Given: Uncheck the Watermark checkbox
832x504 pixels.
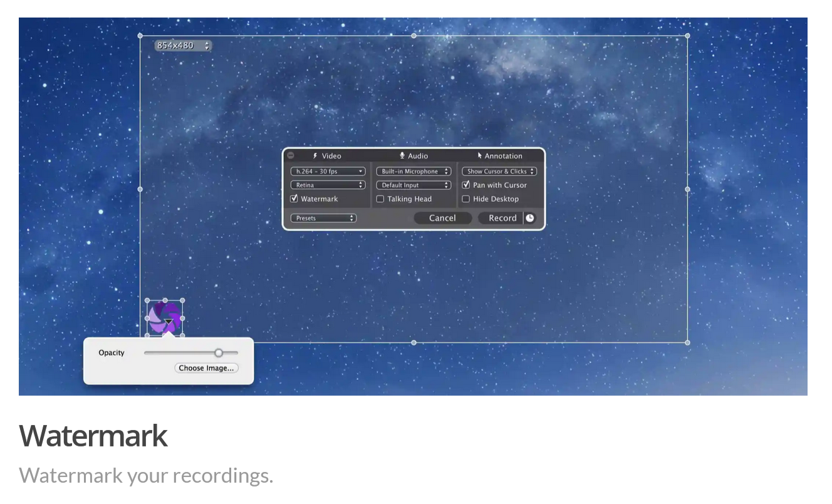Looking at the screenshot, I should [294, 198].
